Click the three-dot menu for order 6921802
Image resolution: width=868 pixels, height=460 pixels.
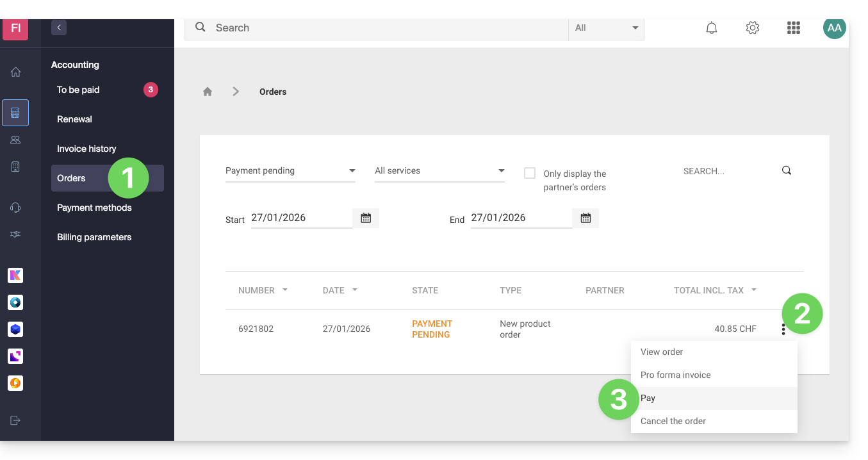coord(783,329)
